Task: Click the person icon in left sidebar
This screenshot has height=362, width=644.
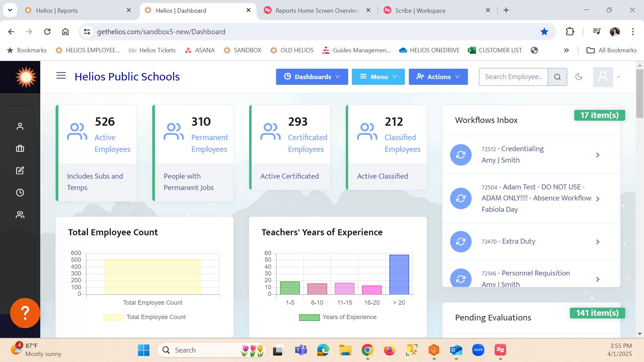Action: pyautogui.click(x=20, y=126)
